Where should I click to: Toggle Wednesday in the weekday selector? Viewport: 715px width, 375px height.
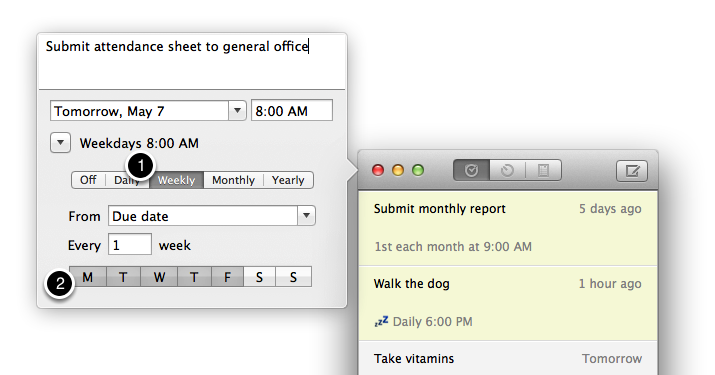pyautogui.click(x=159, y=277)
